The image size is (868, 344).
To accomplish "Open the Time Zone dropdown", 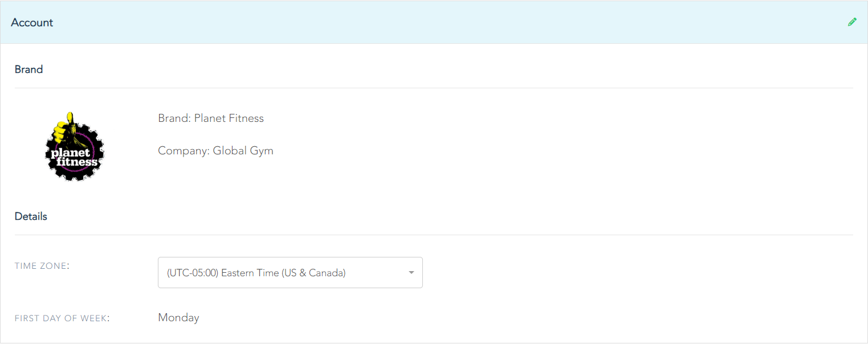I will point(290,272).
